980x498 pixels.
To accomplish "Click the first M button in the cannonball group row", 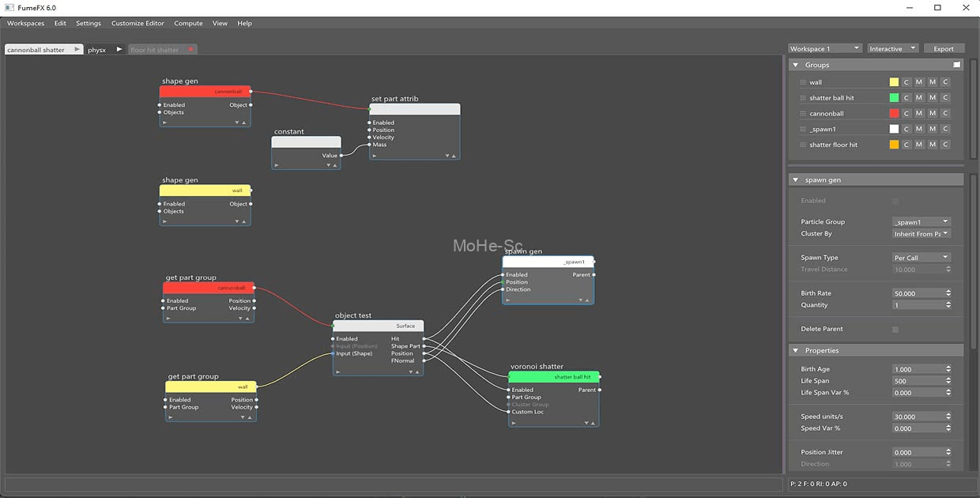I will 919,113.
